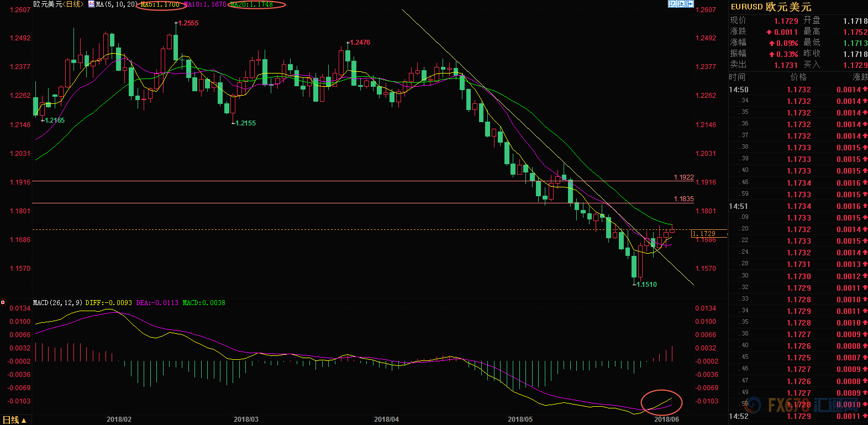Open the 日线 period dropdown
The width and height of the screenshot is (868, 425).
14,420
